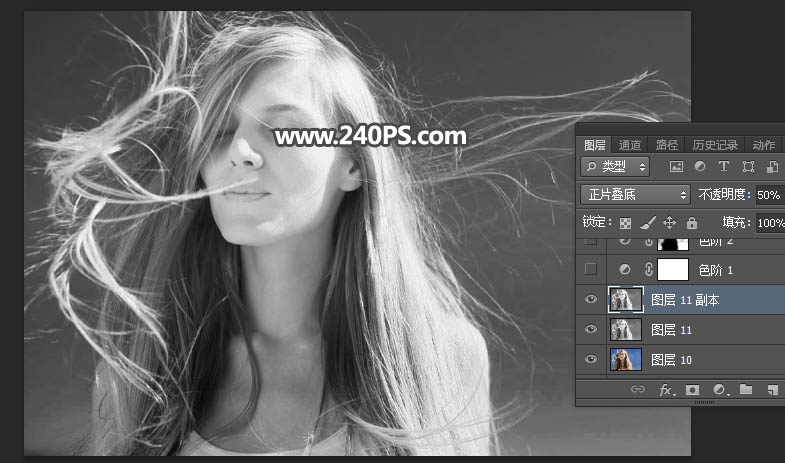Click the link layers chain icon

pyautogui.click(x=637, y=389)
